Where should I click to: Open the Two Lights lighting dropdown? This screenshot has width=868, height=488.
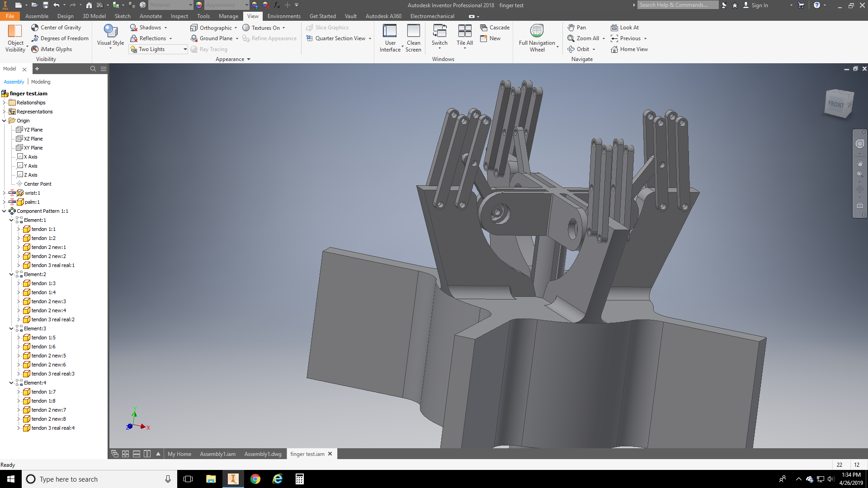tap(185, 49)
